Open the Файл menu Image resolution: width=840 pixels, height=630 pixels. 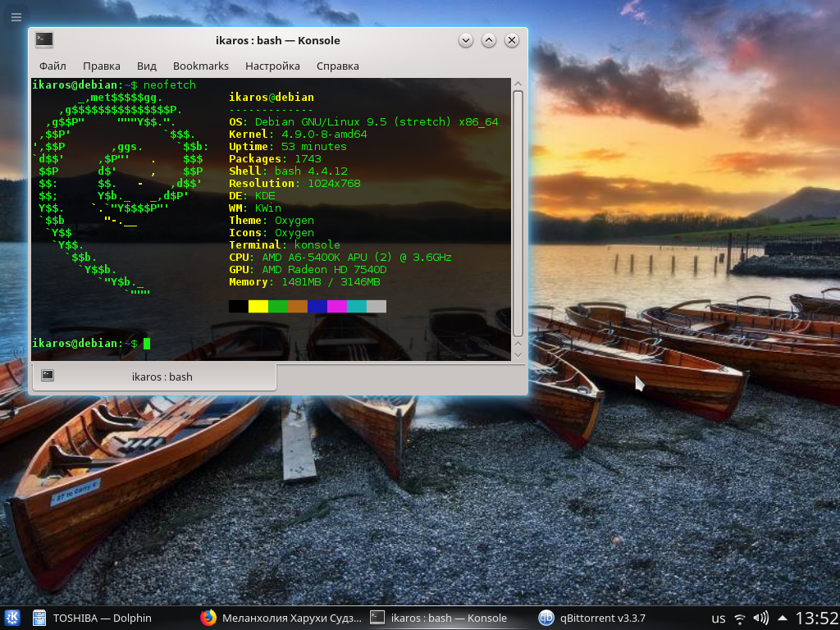52,66
